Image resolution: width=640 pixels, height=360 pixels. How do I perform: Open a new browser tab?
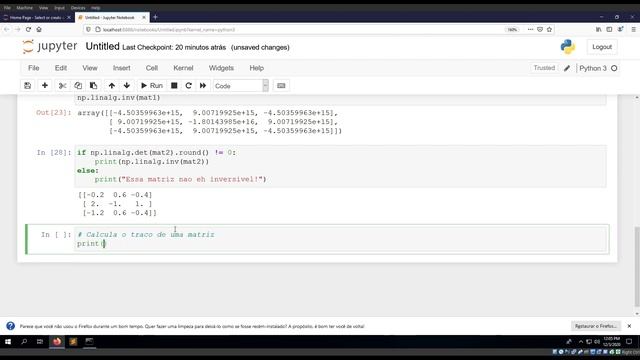(155, 17)
